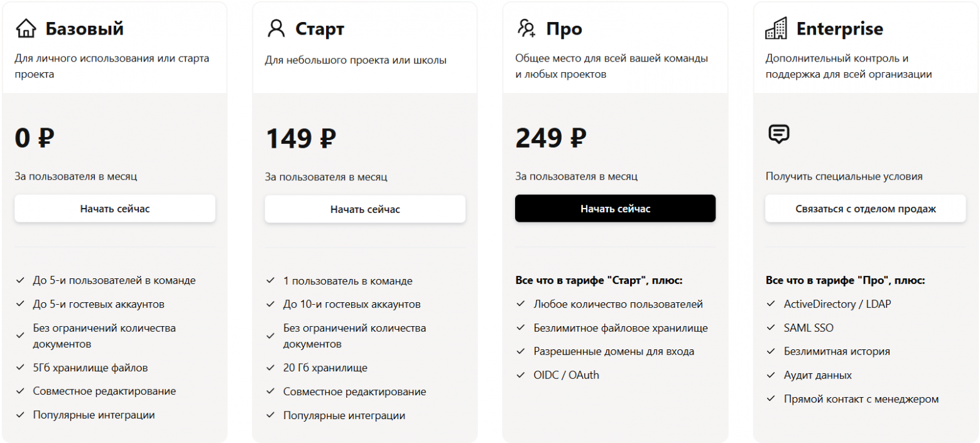Click checkmark beside 20 Гб хранилище

[x=270, y=368]
